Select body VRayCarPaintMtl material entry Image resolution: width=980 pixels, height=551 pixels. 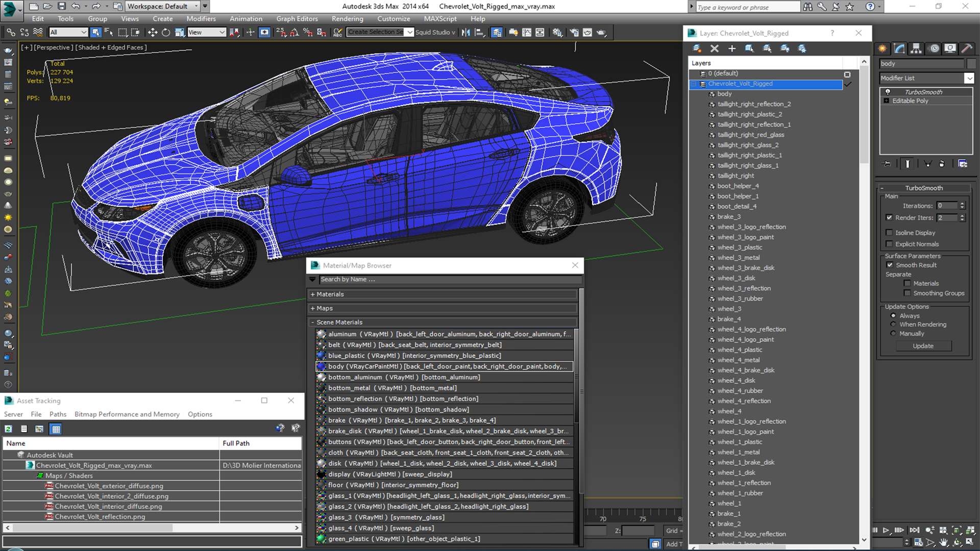point(444,366)
